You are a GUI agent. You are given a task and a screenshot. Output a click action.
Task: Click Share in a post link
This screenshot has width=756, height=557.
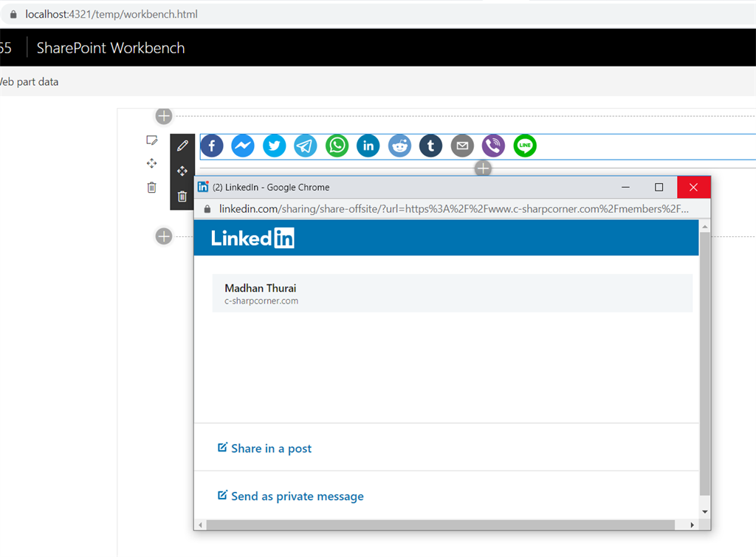coord(271,448)
